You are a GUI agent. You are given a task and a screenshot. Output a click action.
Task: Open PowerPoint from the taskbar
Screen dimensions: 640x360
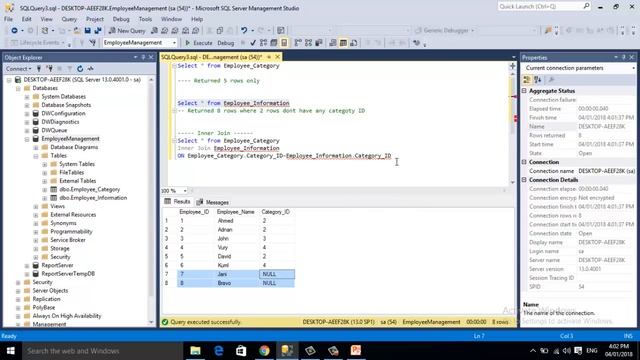(x=356, y=351)
